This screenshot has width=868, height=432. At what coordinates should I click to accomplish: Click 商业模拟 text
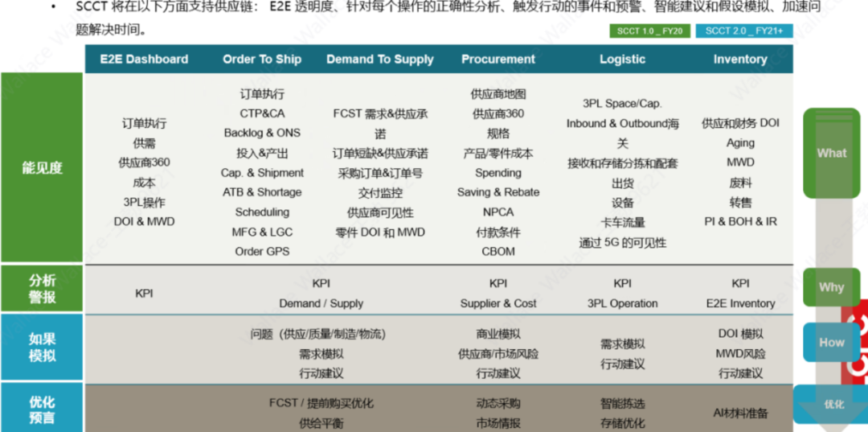[x=498, y=334]
